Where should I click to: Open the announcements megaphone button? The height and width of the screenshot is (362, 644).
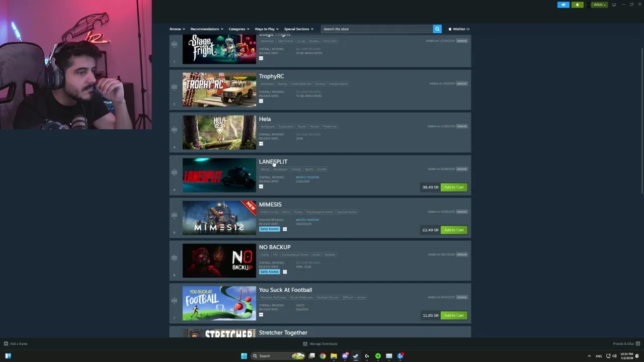point(563,5)
